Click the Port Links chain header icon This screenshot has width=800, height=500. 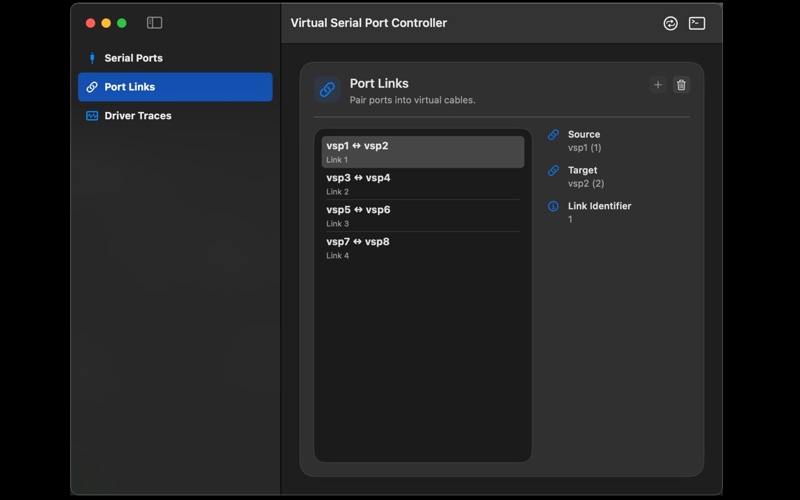click(327, 89)
